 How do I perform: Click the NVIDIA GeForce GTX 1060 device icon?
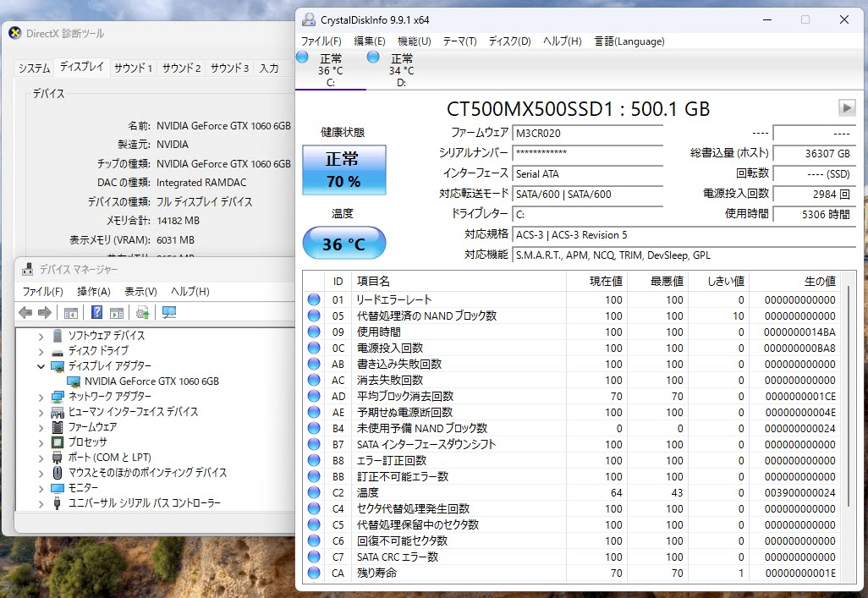74,381
